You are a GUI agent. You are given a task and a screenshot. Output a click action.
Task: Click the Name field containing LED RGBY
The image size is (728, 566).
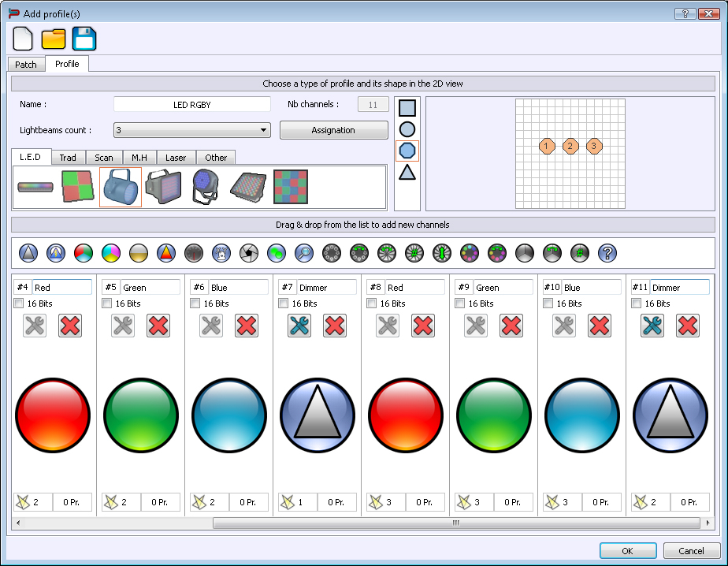pos(191,104)
